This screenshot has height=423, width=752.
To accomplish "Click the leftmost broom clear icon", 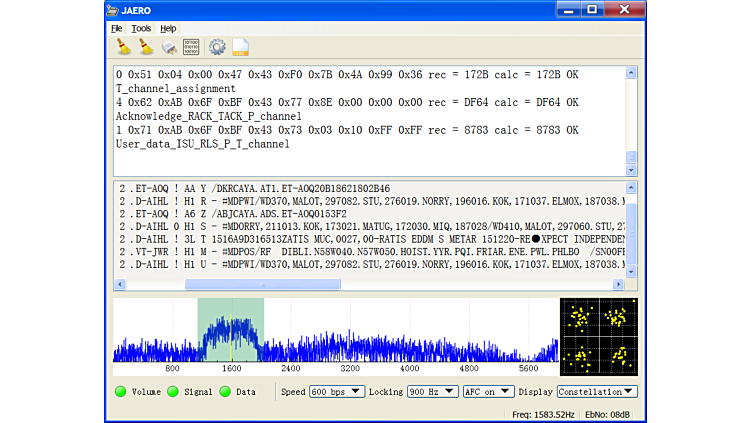I will [x=123, y=47].
